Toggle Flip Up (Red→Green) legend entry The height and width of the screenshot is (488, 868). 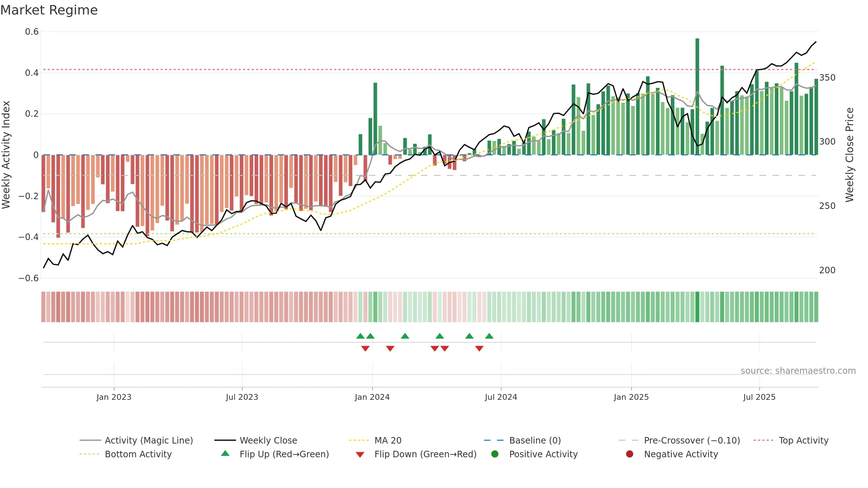click(x=275, y=454)
